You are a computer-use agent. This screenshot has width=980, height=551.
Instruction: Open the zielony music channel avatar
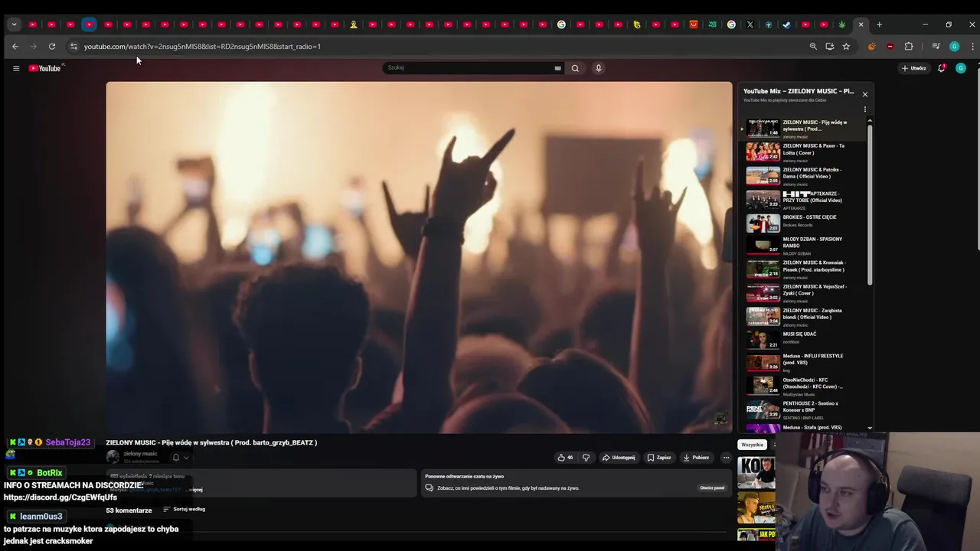pyautogui.click(x=113, y=457)
